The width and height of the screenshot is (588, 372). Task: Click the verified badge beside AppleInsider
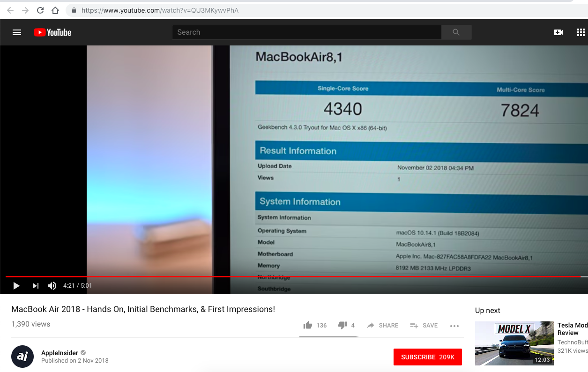pos(83,353)
